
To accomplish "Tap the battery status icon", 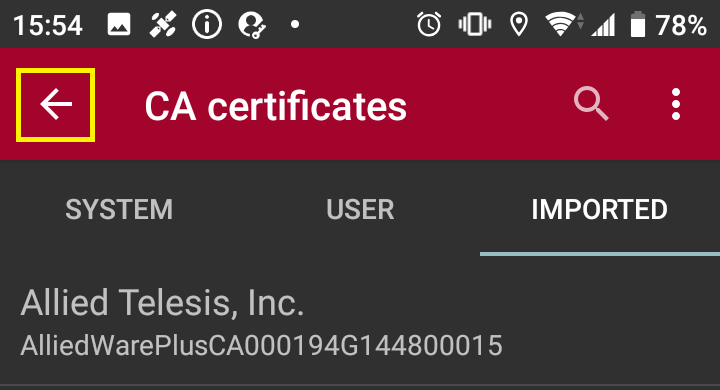I will tap(638, 24).
